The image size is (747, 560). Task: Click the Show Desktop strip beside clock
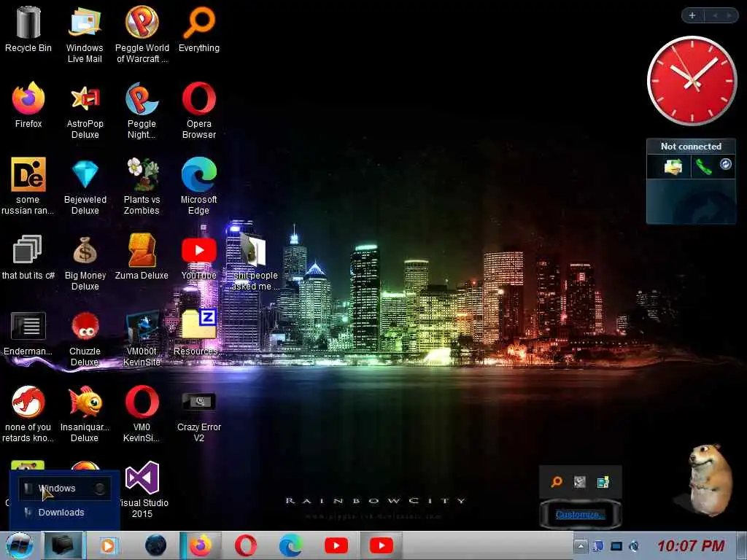[x=743, y=545]
